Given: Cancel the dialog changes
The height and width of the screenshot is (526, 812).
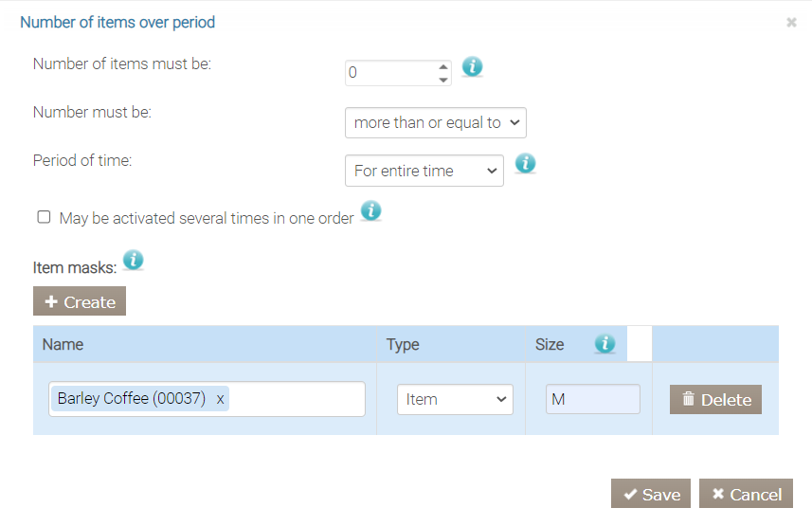Looking at the screenshot, I should 746,494.
